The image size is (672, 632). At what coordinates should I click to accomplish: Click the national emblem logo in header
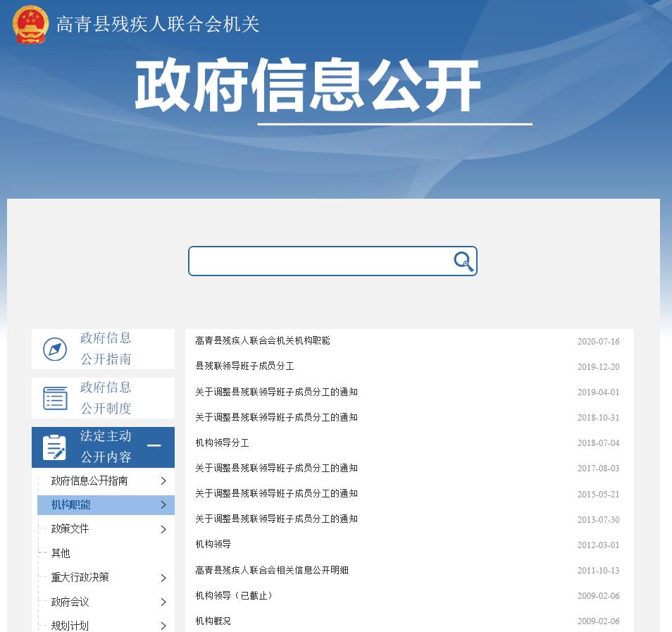pos(30,25)
